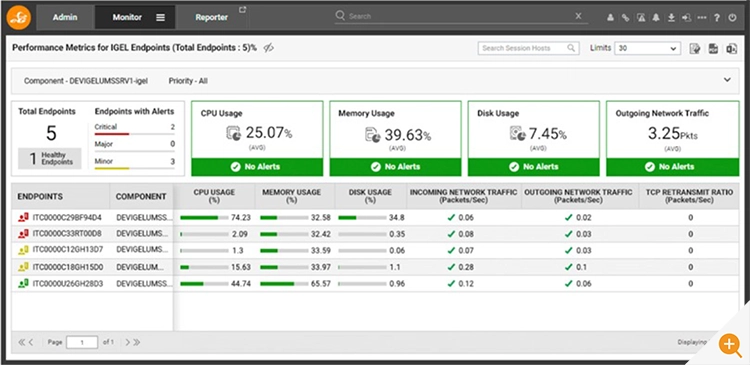
Task: Sort by DISK USAGE (%) column header
Action: click(x=370, y=196)
